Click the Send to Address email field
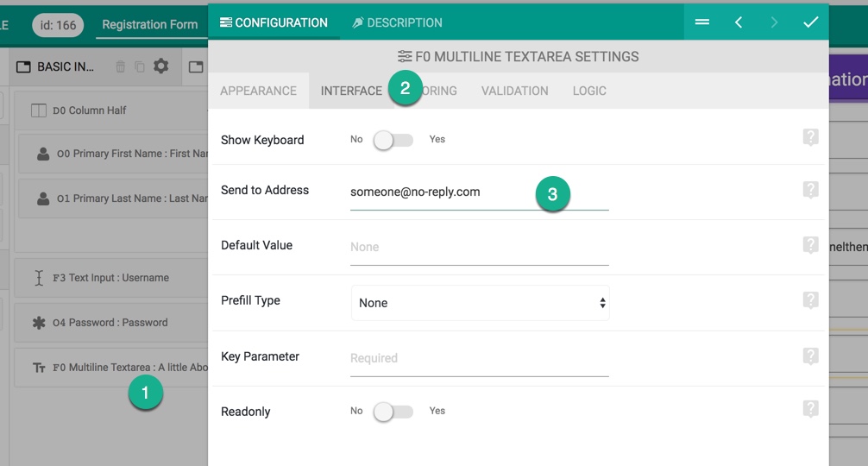This screenshot has width=868, height=466. coord(480,193)
